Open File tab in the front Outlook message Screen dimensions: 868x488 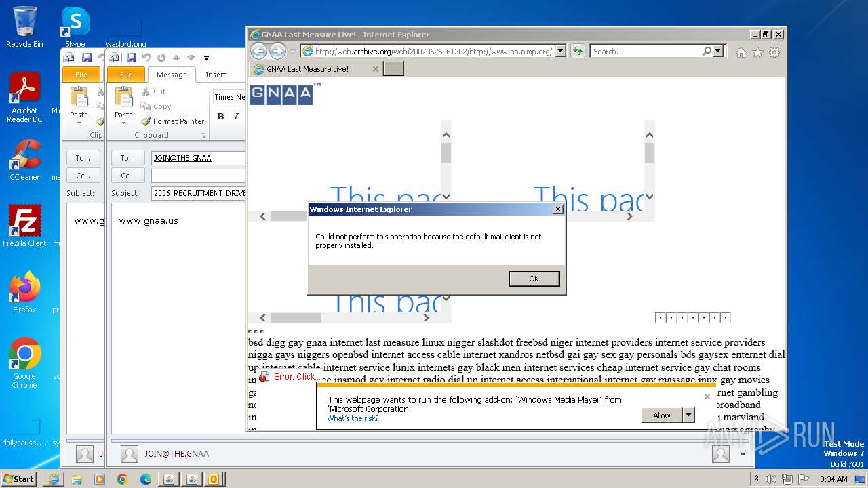click(126, 75)
